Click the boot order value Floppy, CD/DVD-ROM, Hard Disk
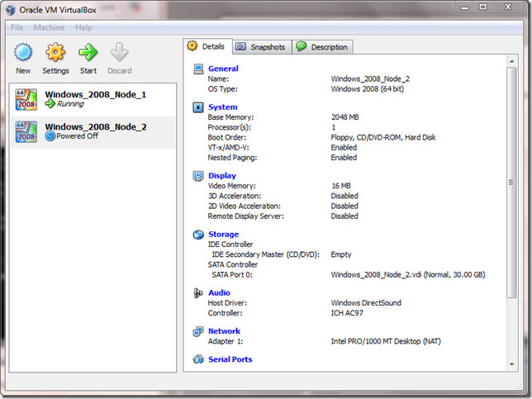Viewport: 532px width, 399px height. 383,137
